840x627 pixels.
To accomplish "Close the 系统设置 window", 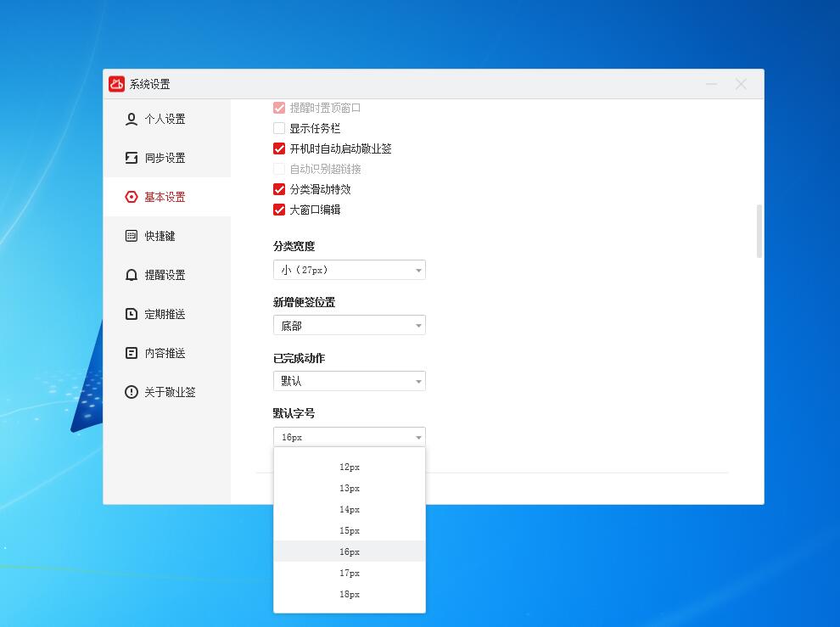I will [741, 84].
